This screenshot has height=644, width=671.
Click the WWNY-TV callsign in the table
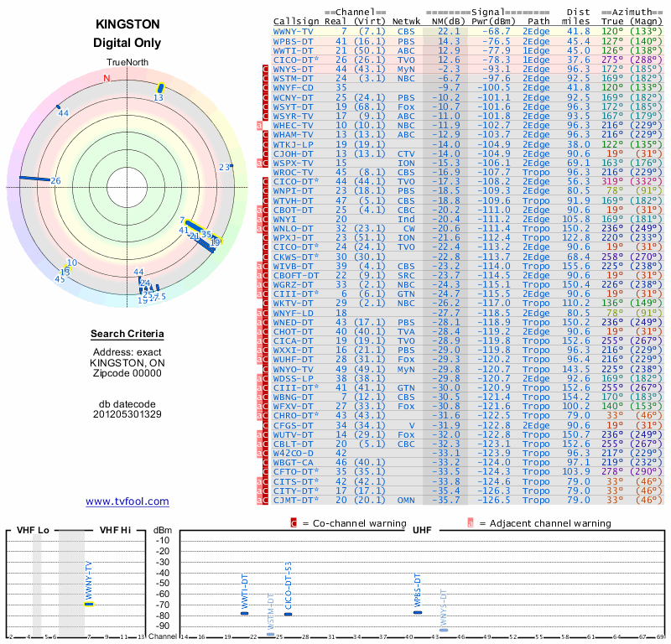pos(294,31)
